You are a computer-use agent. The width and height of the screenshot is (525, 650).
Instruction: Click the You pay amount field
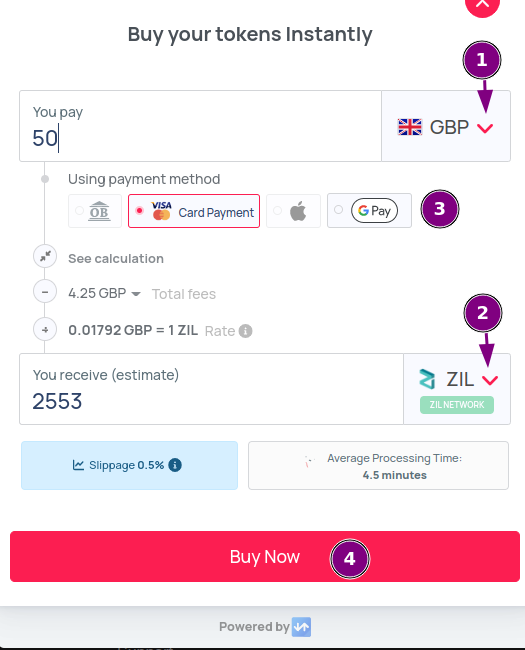coord(200,126)
